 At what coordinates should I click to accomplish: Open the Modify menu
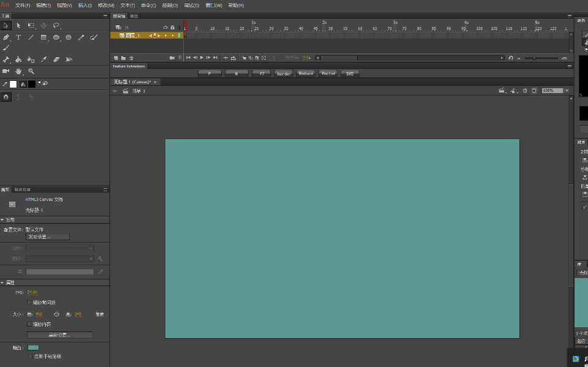coord(106,6)
